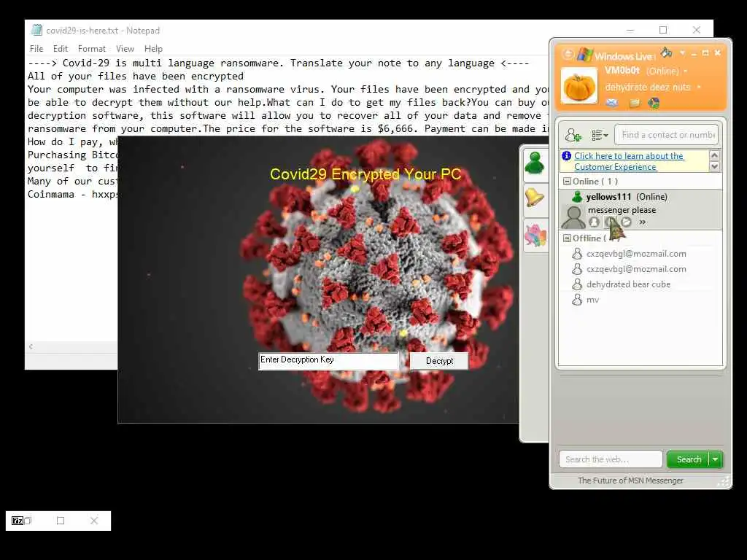Image resolution: width=747 pixels, height=560 pixels.
Task: Close the small 7z window
Action: coord(94,521)
